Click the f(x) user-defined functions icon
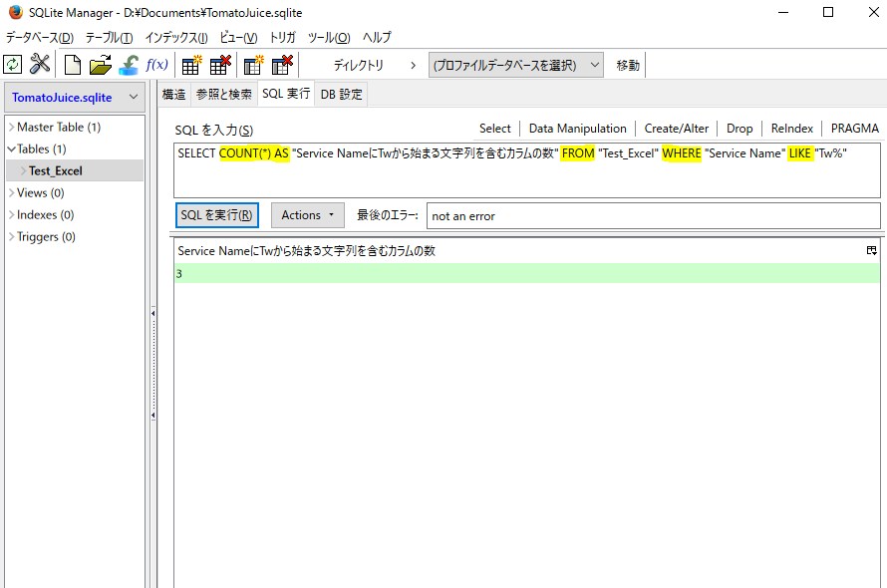The width and height of the screenshot is (887, 588). point(156,65)
